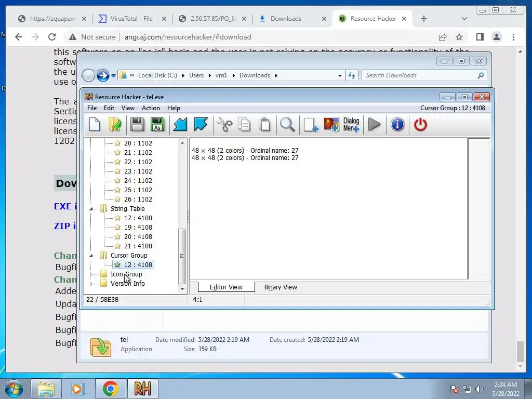
Task: Collapse the String Table tree node
Action: coord(91,209)
